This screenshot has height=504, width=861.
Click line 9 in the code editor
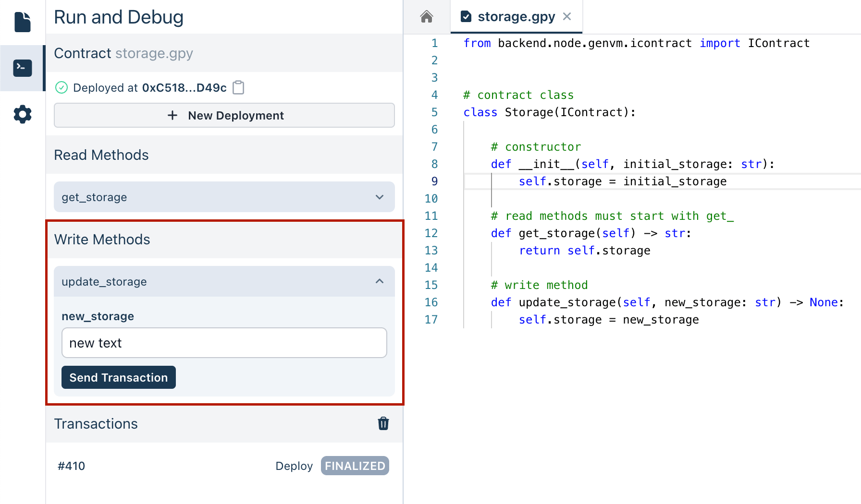click(622, 181)
